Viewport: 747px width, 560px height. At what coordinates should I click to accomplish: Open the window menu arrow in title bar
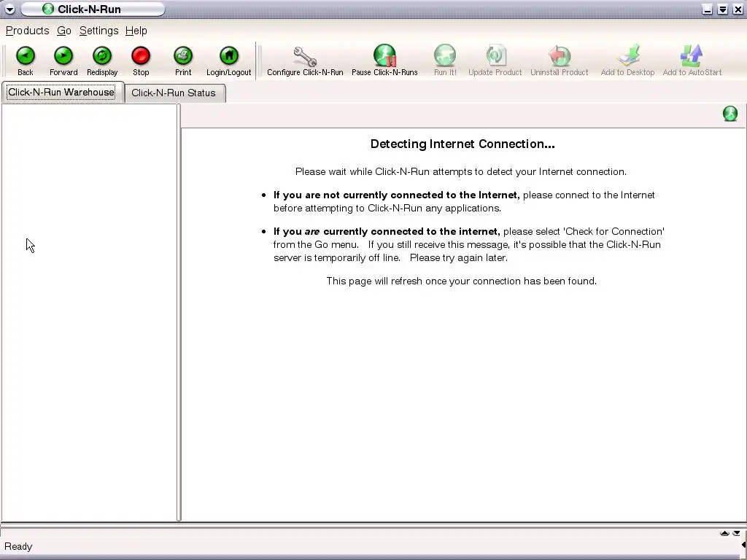point(9,9)
